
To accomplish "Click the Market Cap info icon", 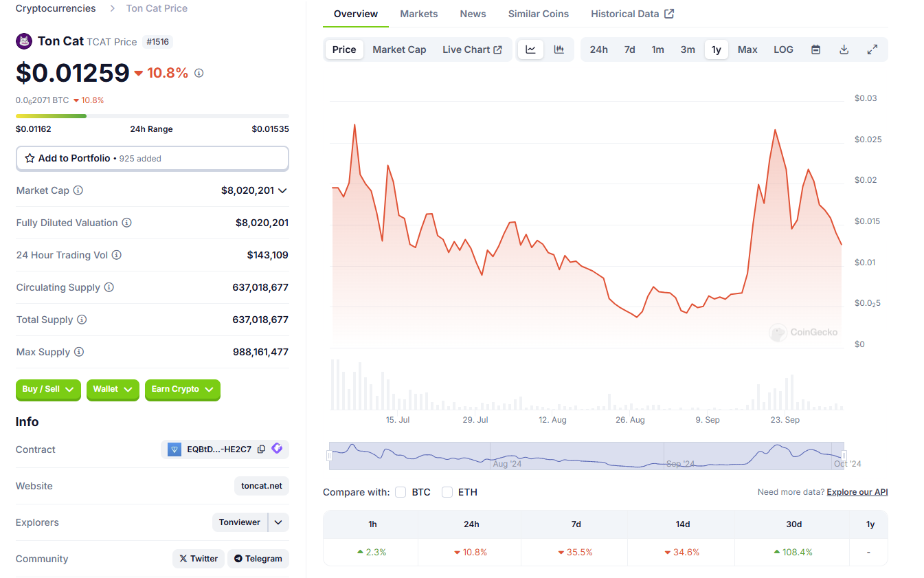I will [x=78, y=190].
